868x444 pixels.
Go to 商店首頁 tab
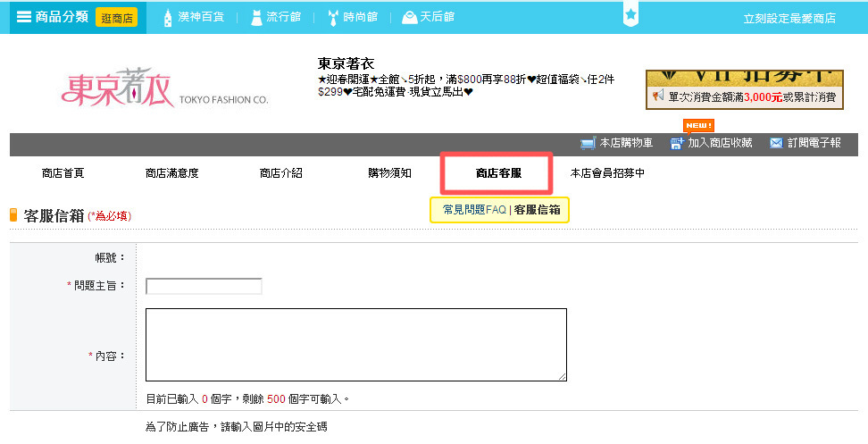point(63,173)
